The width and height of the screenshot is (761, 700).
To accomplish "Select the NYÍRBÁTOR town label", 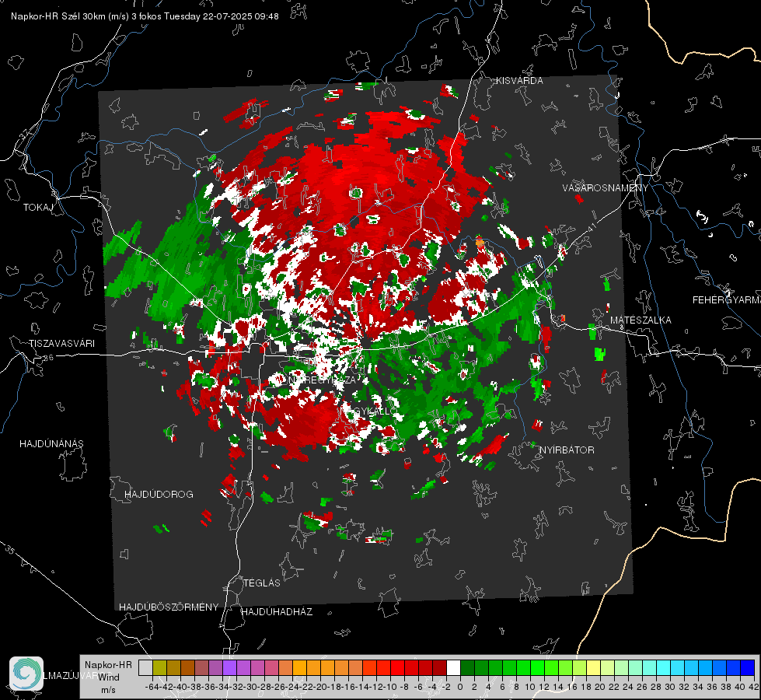I will (567, 450).
